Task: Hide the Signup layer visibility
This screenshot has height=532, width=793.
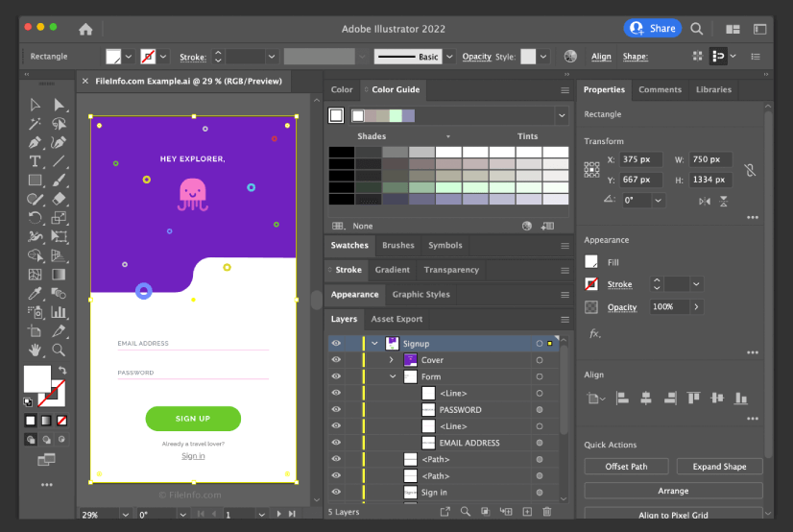Action: click(336, 344)
